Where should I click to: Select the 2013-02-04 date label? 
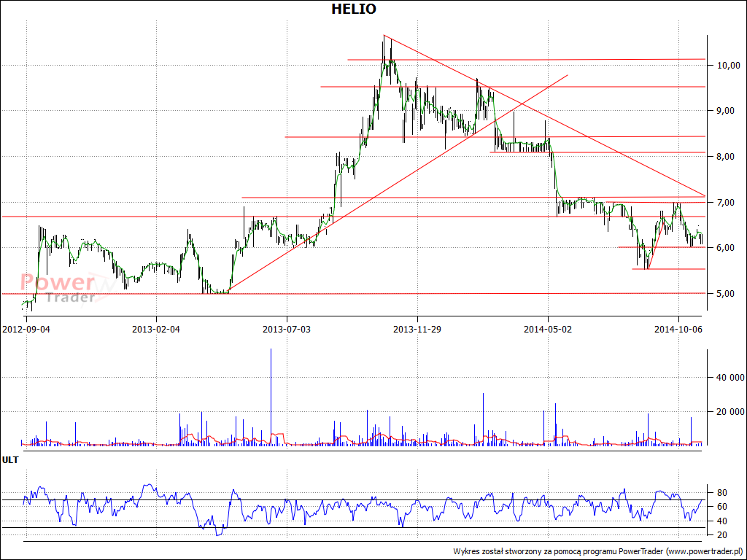click(x=156, y=329)
